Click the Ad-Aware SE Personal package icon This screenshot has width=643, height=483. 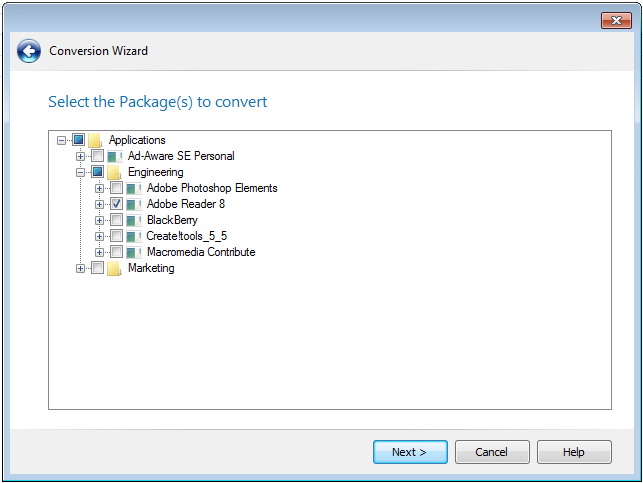pyautogui.click(x=115, y=156)
